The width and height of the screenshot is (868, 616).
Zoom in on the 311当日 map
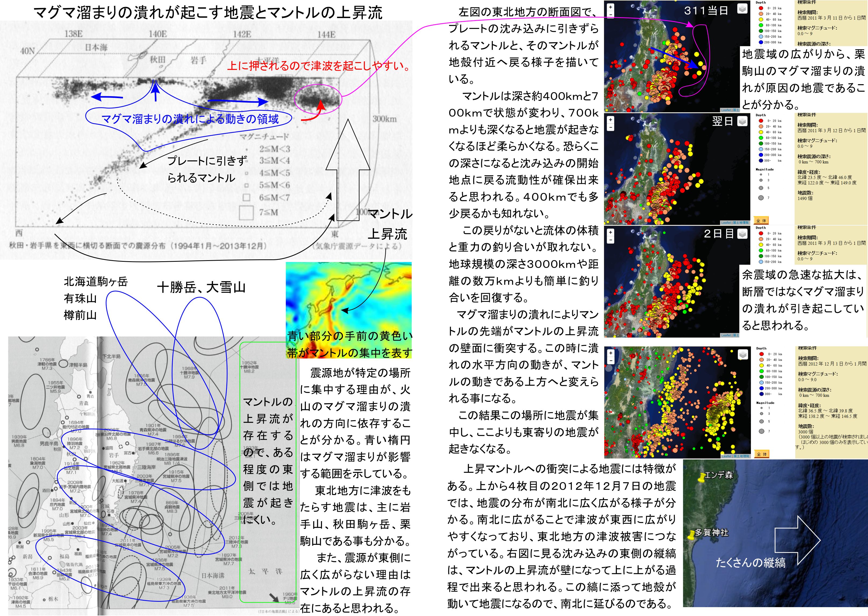[x=610, y=7]
